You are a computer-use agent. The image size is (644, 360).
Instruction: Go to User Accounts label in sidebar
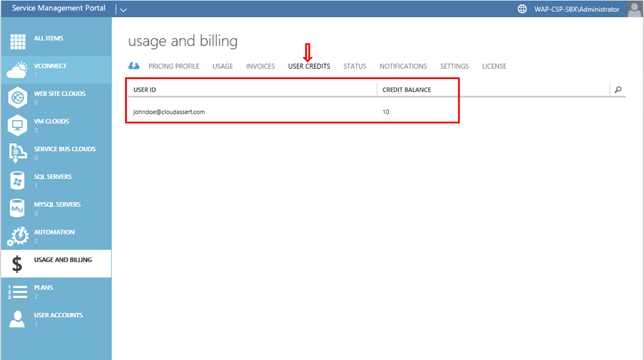pos(58,315)
